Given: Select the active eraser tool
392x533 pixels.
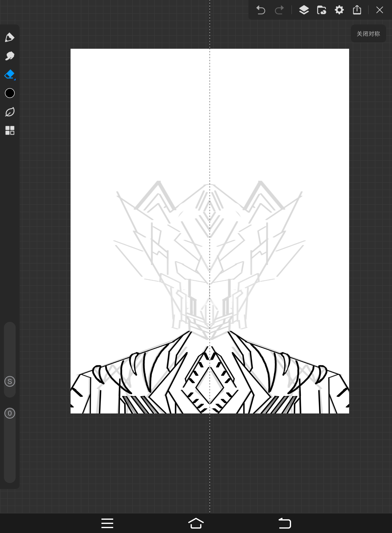Looking at the screenshot, I should tap(10, 74).
